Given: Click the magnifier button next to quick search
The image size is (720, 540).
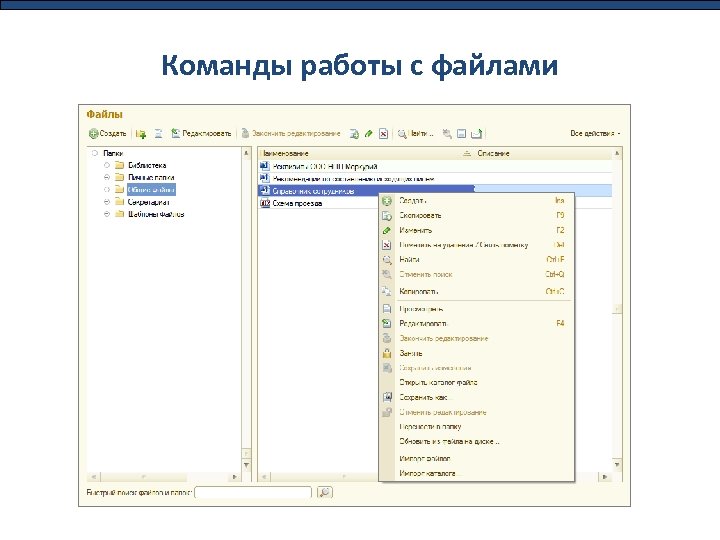Looking at the screenshot, I should [x=325, y=493].
